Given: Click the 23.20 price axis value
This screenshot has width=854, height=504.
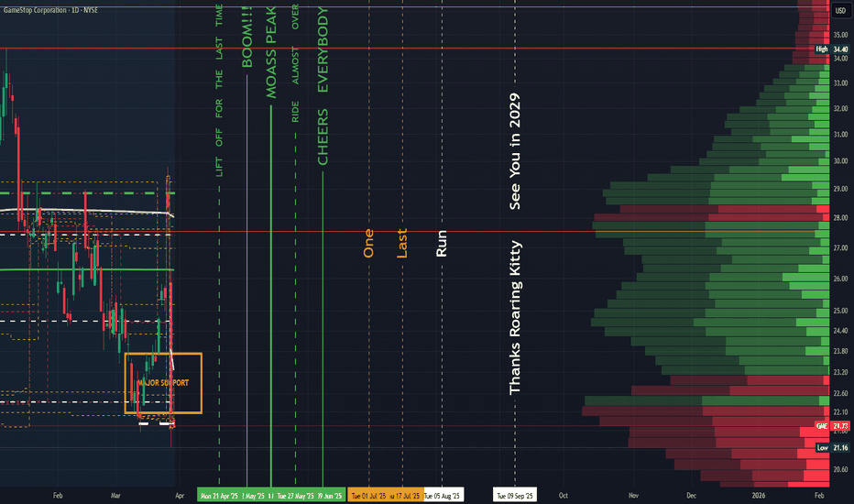Looking at the screenshot, I should point(840,372).
